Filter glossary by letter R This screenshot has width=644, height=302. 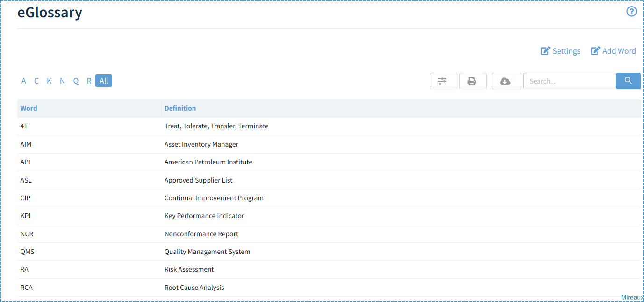[x=89, y=81]
